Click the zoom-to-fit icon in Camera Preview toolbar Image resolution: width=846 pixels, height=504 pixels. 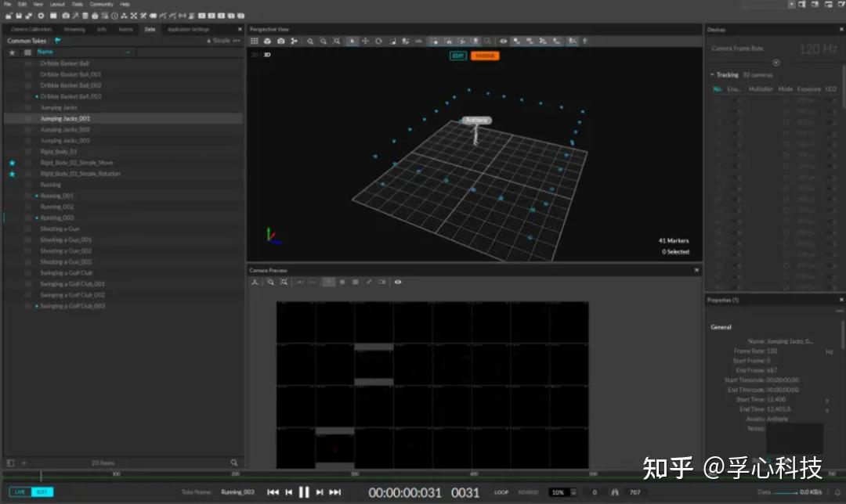click(284, 282)
